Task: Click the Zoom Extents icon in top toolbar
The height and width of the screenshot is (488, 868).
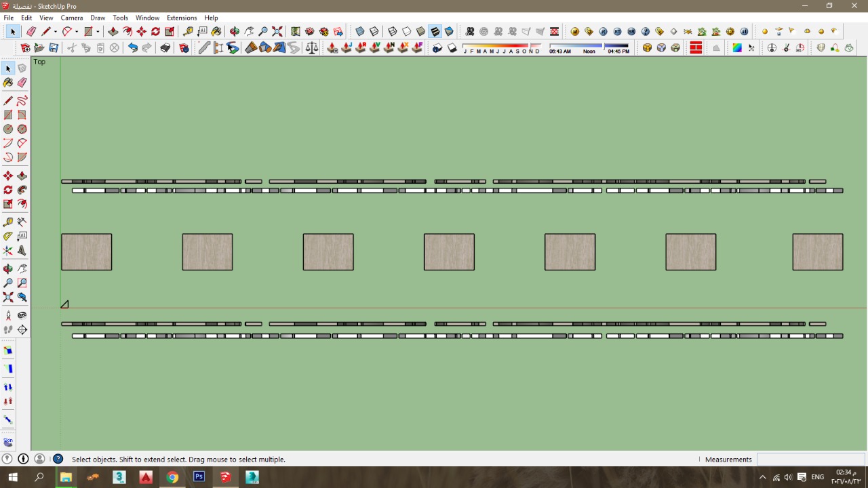Action: point(277,32)
